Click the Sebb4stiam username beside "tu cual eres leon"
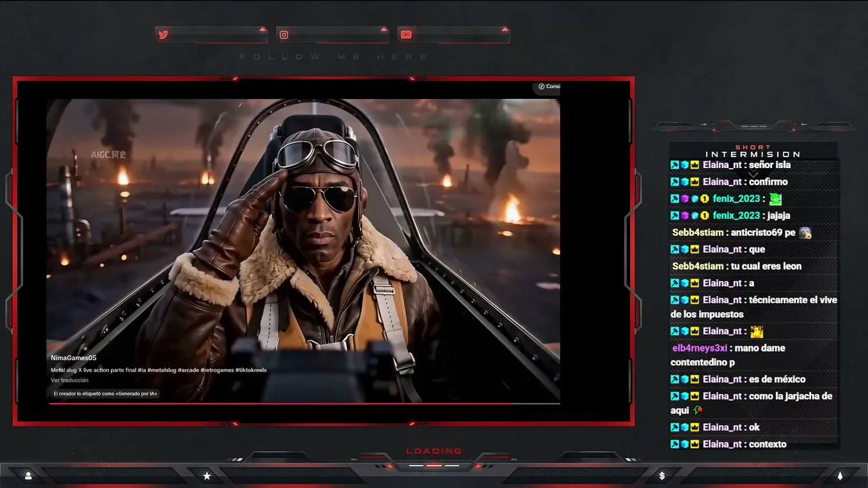The width and height of the screenshot is (868, 488). coord(696,266)
